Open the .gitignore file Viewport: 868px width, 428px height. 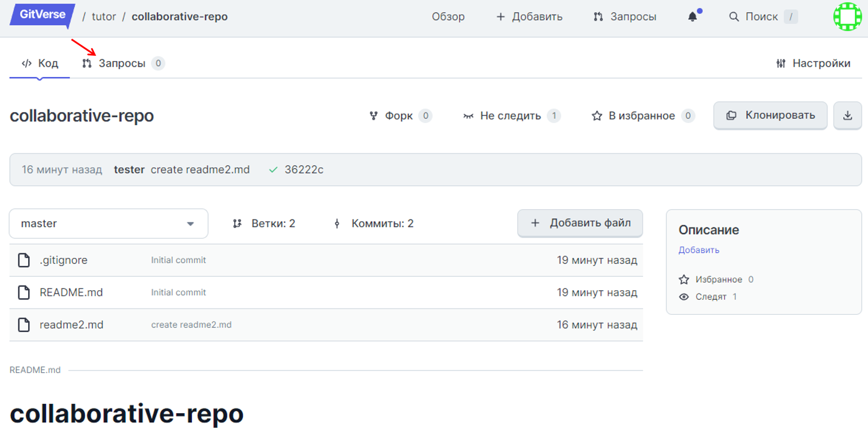(64, 260)
